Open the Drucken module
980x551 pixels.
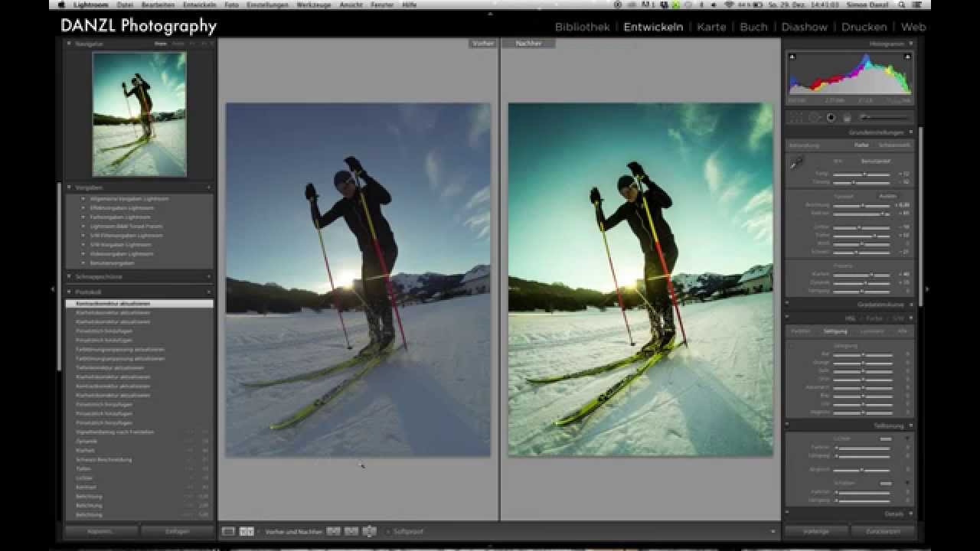click(864, 27)
